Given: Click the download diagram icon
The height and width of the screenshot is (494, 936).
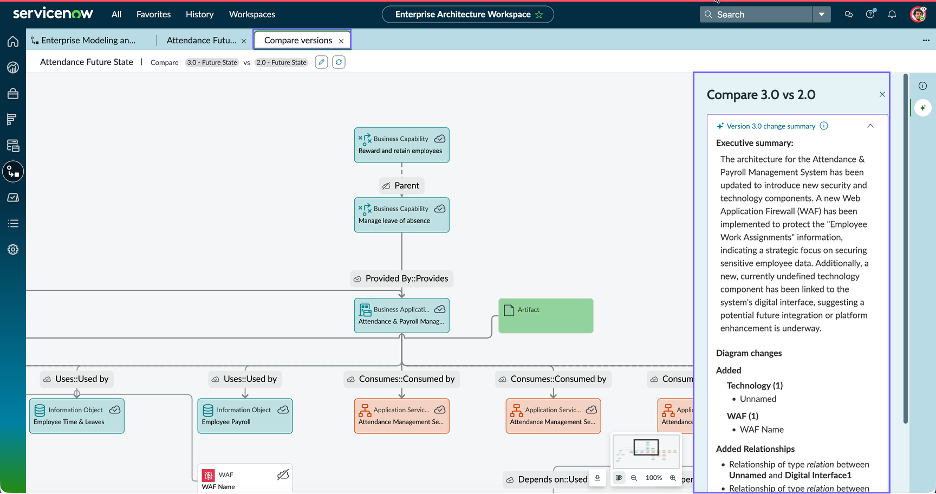Looking at the screenshot, I should [597, 478].
